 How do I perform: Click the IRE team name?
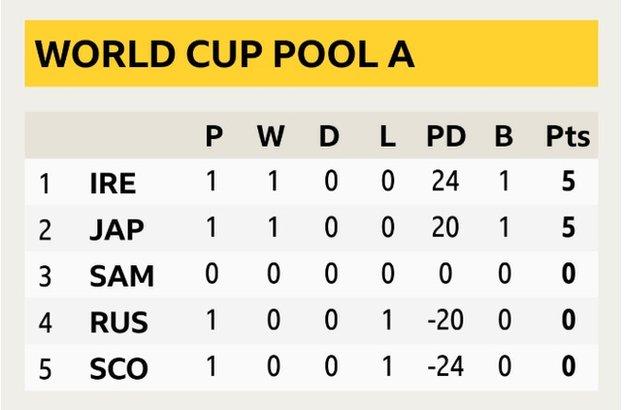112,184
